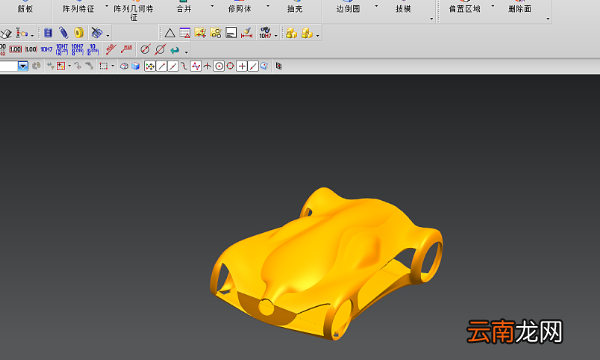
Task: Click the single-line 10H7 tolerance icon
Action: [x=46, y=49]
